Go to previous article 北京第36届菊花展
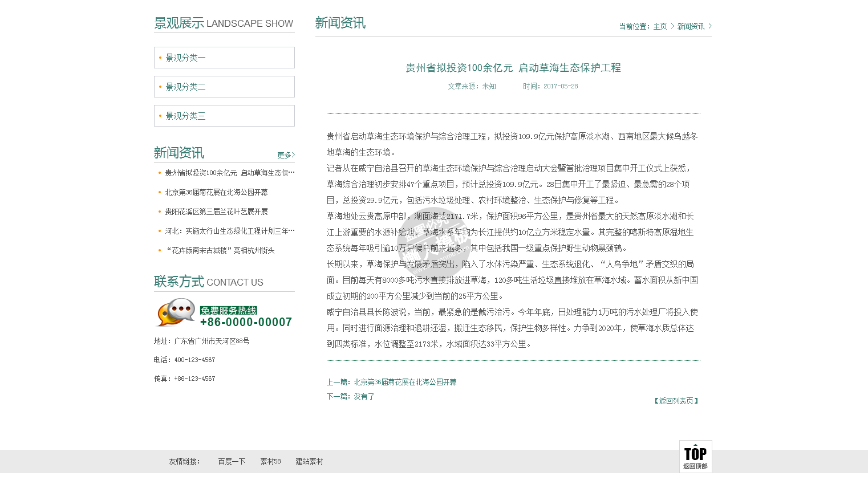Image resolution: width=868 pixels, height=488 pixels. click(x=405, y=382)
